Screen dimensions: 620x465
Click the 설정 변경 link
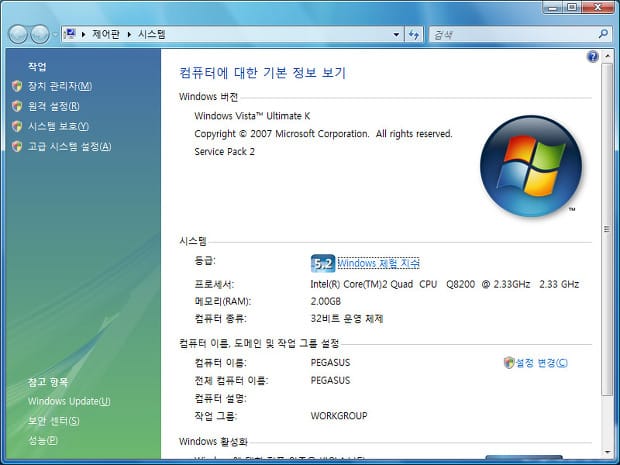coord(541,363)
